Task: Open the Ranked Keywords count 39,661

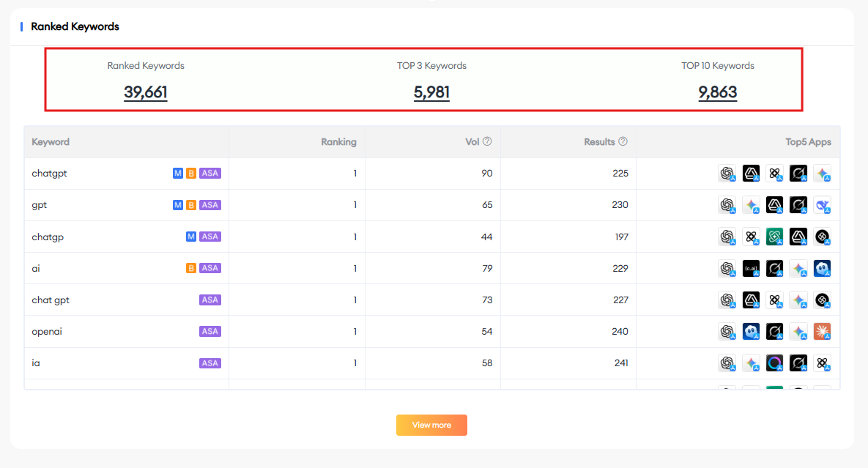Action: point(146,92)
